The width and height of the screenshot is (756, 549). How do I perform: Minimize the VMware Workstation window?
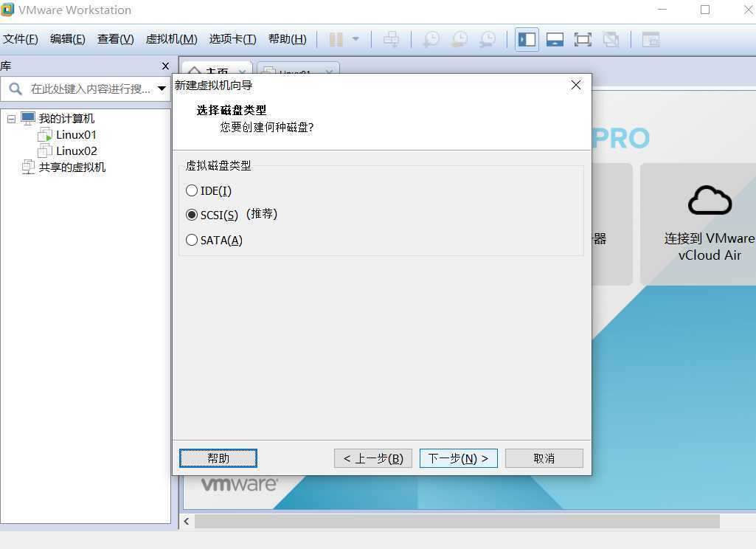(662, 10)
